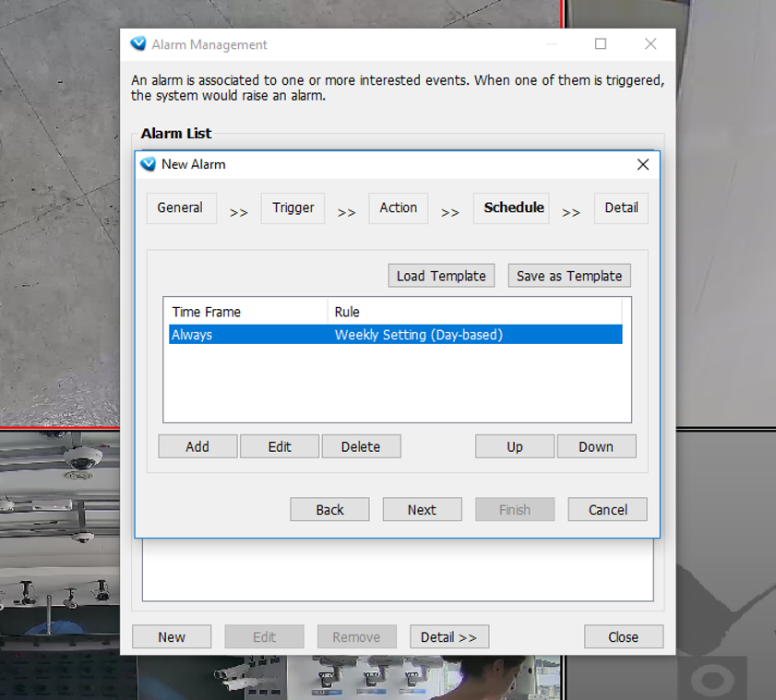Viewport: 776px width, 700px height.
Task: Expand the Detail >> section
Action: coord(448,636)
